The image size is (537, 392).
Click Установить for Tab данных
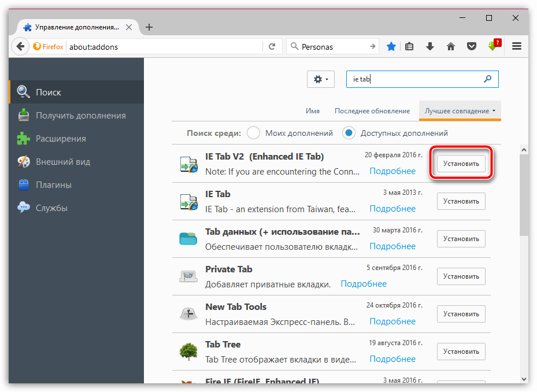point(461,239)
